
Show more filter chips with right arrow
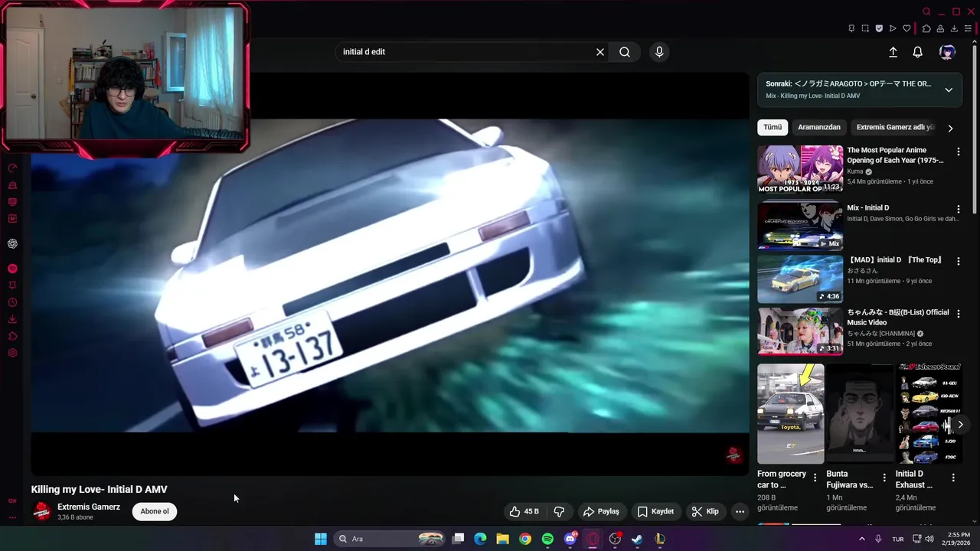point(950,128)
